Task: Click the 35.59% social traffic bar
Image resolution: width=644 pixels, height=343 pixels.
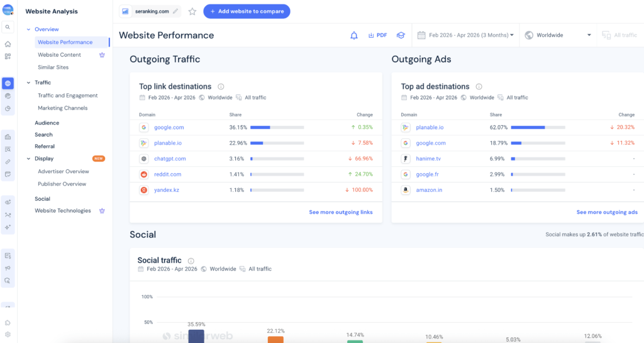Action: 196,336
